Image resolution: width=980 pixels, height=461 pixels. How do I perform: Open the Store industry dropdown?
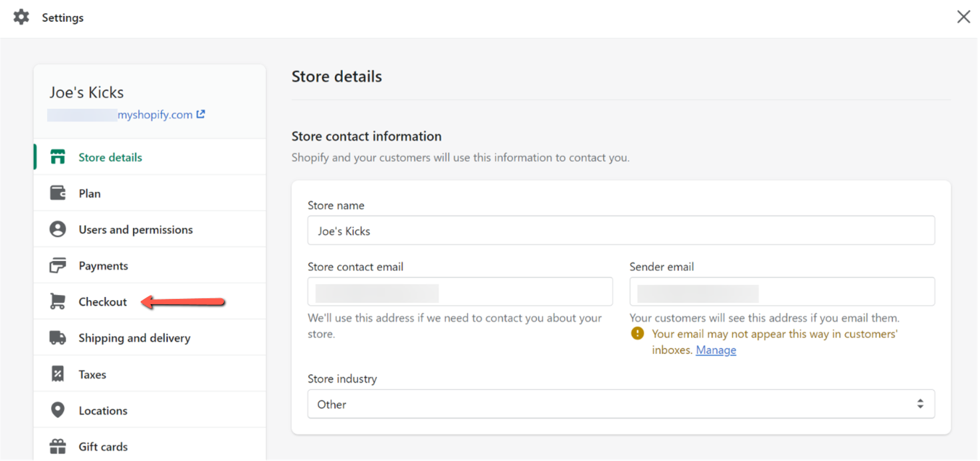point(621,404)
